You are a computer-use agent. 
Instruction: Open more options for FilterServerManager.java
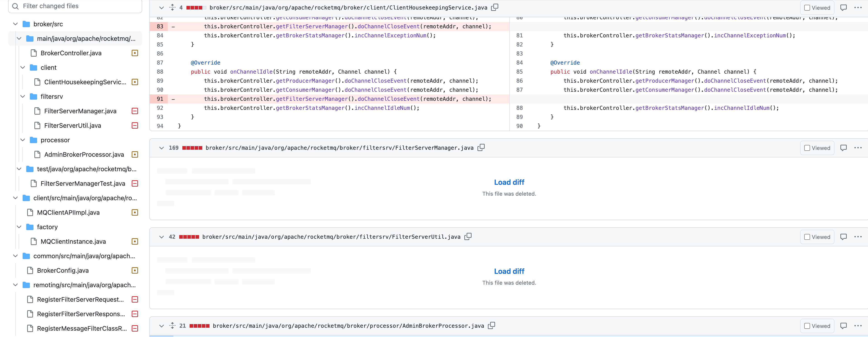(x=858, y=148)
